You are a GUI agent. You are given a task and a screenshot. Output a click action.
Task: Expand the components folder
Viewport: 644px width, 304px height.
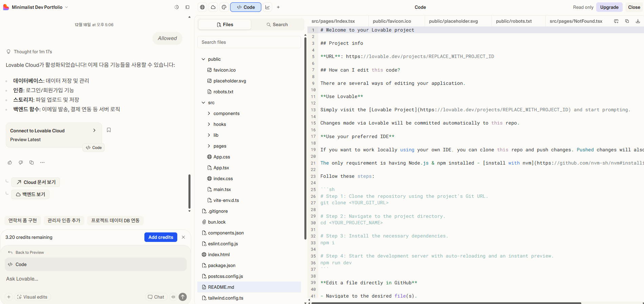tap(209, 113)
